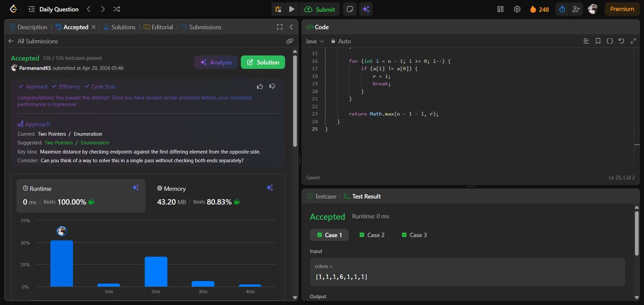Select the Testcase tab
The image size is (644, 305).
click(x=321, y=197)
